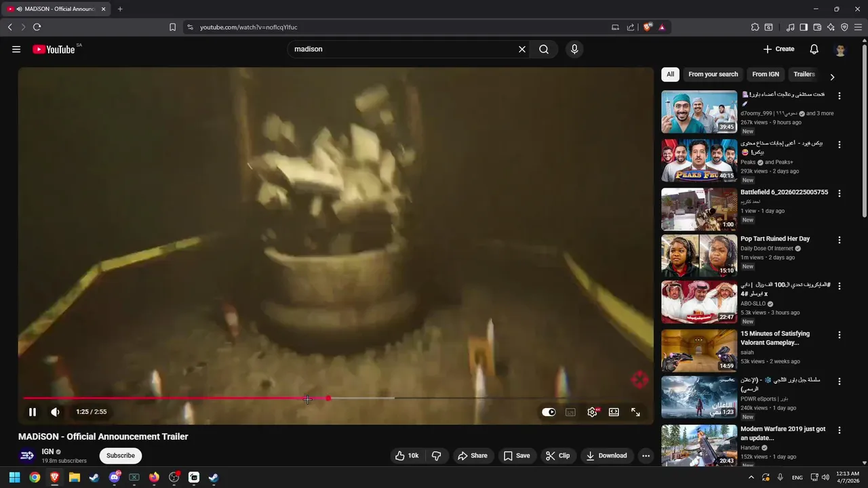The height and width of the screenshot is (488, 868).
Task: Select the Trailers chip
Action: point(804,75)
